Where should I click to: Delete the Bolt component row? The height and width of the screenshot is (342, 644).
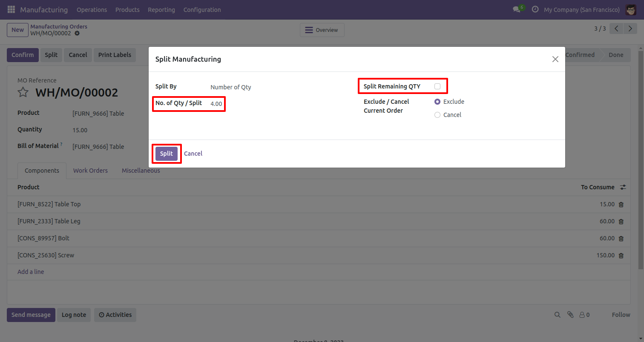621,239
